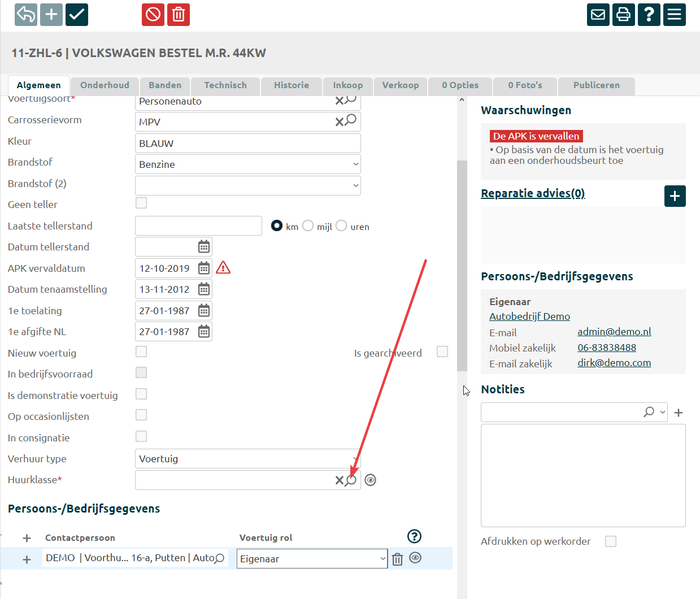Click the Huurklasse search magnifier icon
This screenshot has width=700, height=599.
(351, 480)
